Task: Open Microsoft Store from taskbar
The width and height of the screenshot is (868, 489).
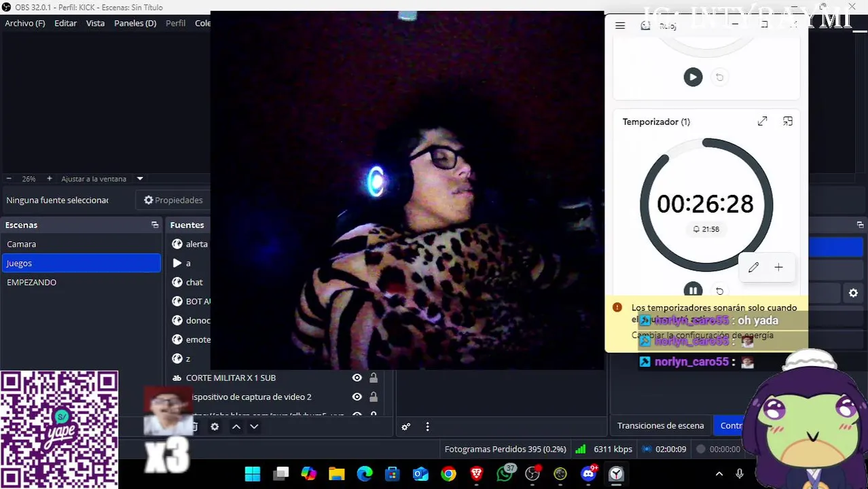Action: click(393, 473)
